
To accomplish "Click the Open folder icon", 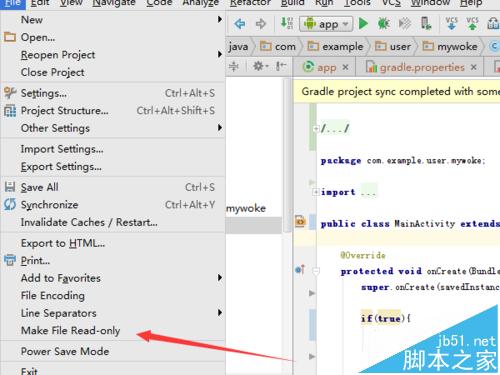I will 10,37.
